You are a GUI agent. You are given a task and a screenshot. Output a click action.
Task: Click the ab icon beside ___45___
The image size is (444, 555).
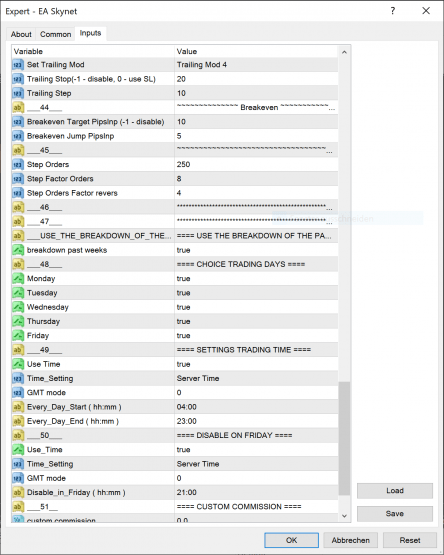point(18,150)
